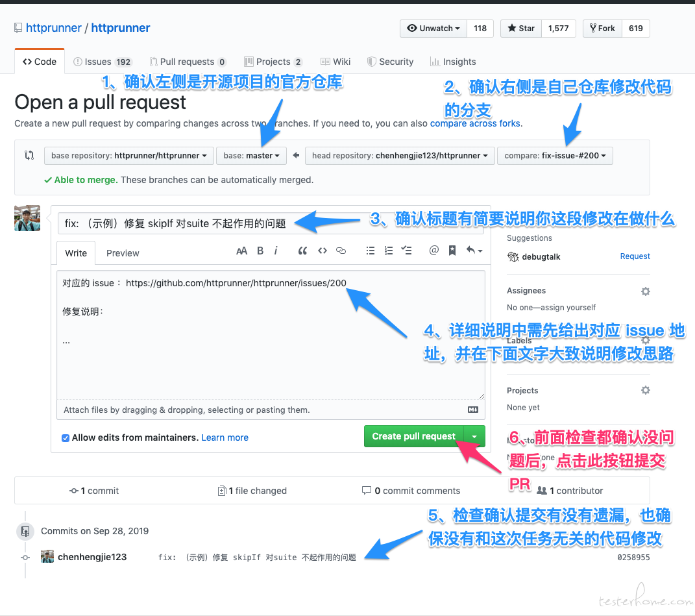Open the Unwatch dropdown
The image size is (695, 616).
[433, 29]
